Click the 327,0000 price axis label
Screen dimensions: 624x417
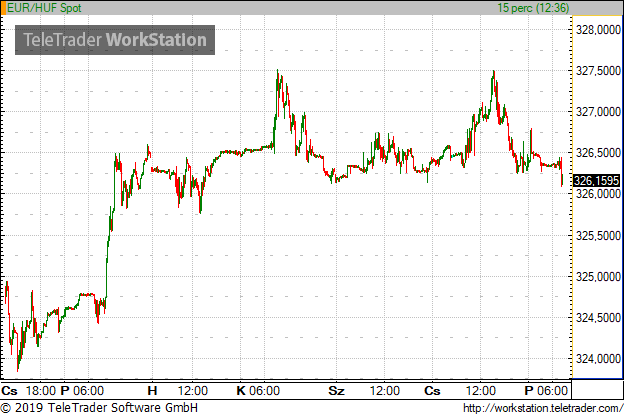[x=598, y=112]
